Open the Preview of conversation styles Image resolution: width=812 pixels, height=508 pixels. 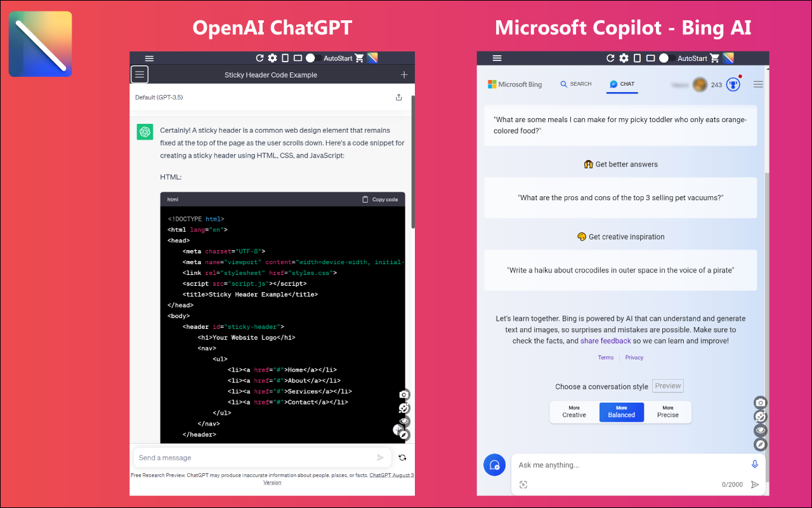[x=667, y=385]
